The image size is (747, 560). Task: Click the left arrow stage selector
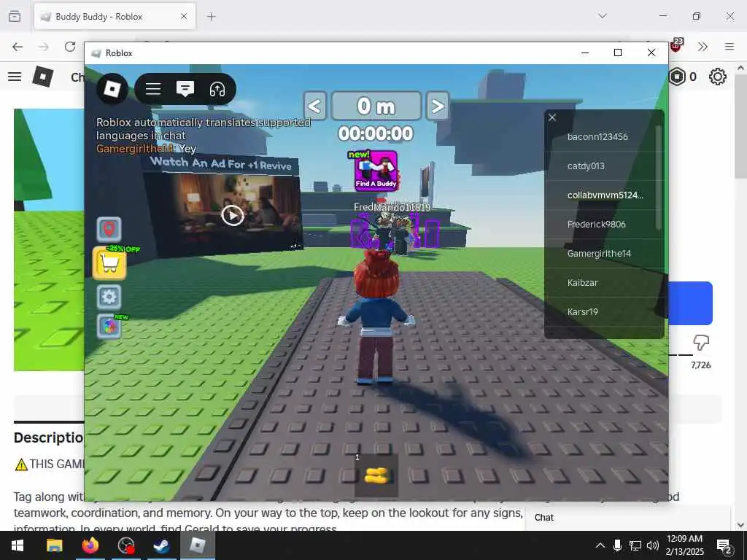tap(314, 106)
